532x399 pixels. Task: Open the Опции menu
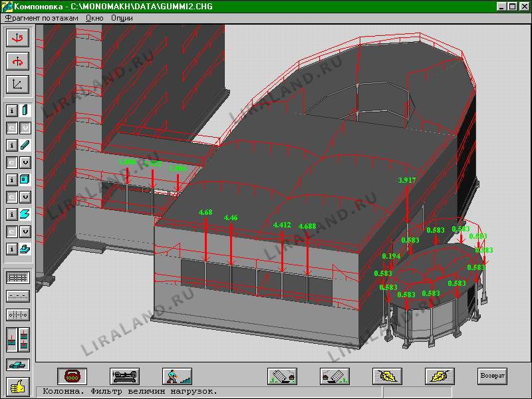[x=122, y=18]
